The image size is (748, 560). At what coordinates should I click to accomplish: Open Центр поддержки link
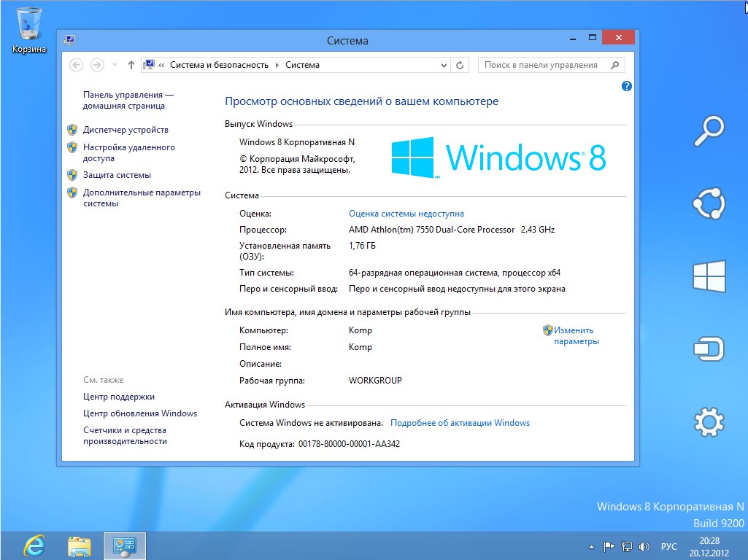(118, 397)
